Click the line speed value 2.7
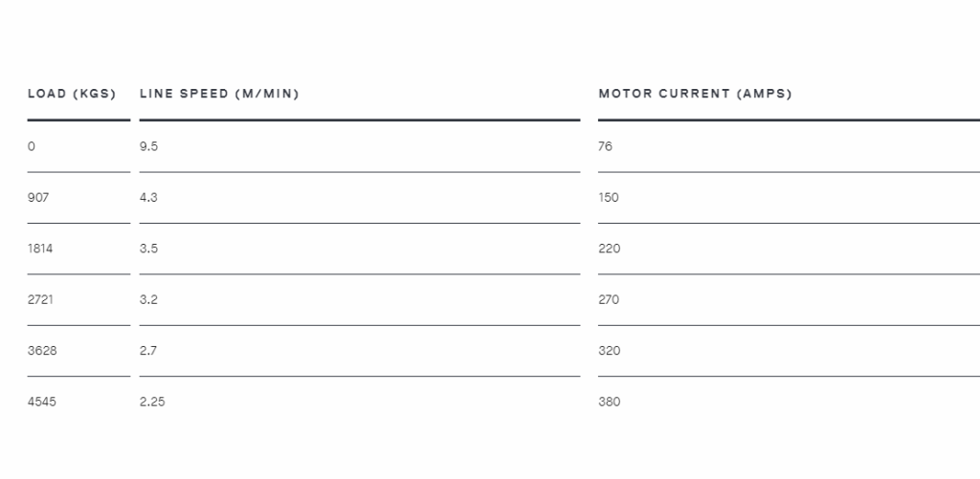The width and height of the screenshot is (980, 479). [148, 351]
